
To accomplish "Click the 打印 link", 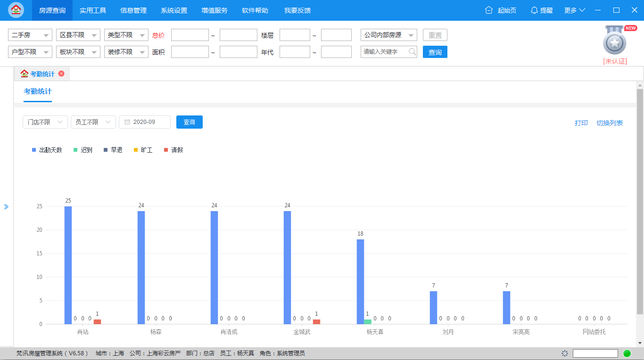I will [581, 123].
